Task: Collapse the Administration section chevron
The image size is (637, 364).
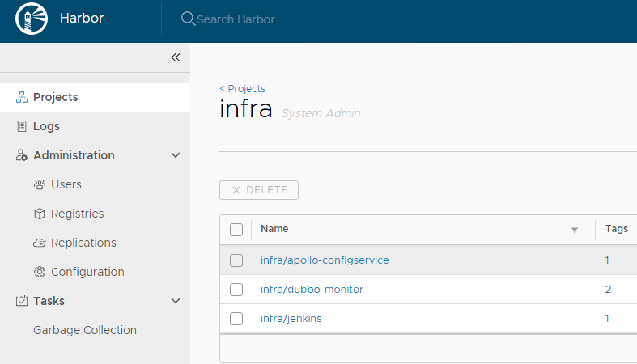Action: click(176, 155)
